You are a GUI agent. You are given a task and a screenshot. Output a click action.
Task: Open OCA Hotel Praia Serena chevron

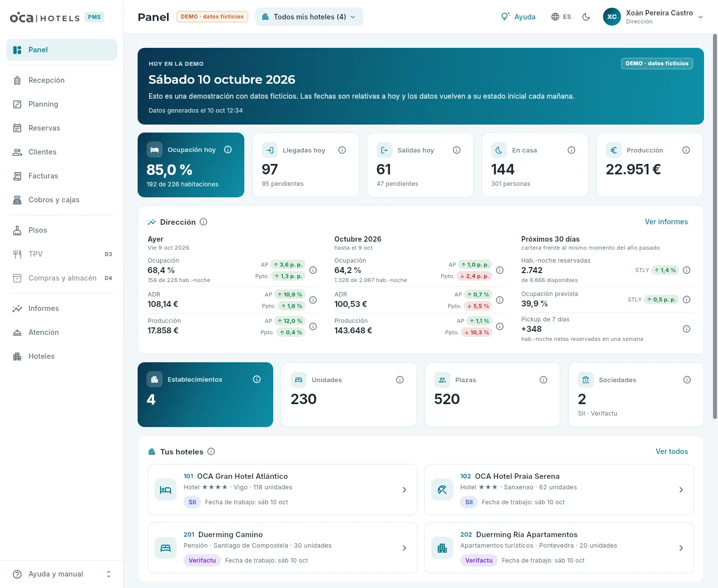pos(681,490)
